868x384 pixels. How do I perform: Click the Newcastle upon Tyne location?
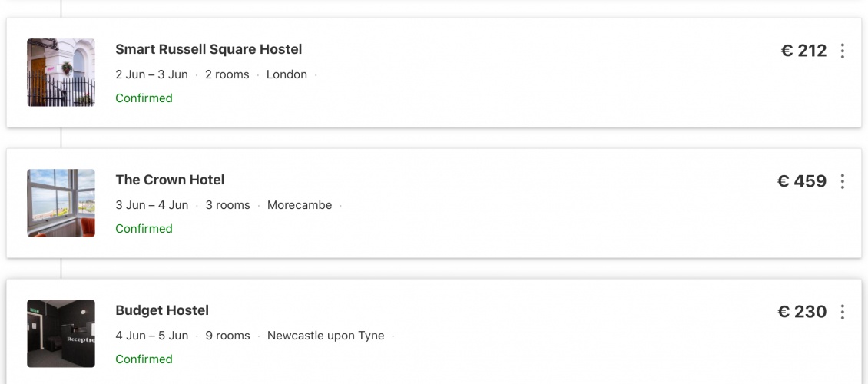click(326, 336)
